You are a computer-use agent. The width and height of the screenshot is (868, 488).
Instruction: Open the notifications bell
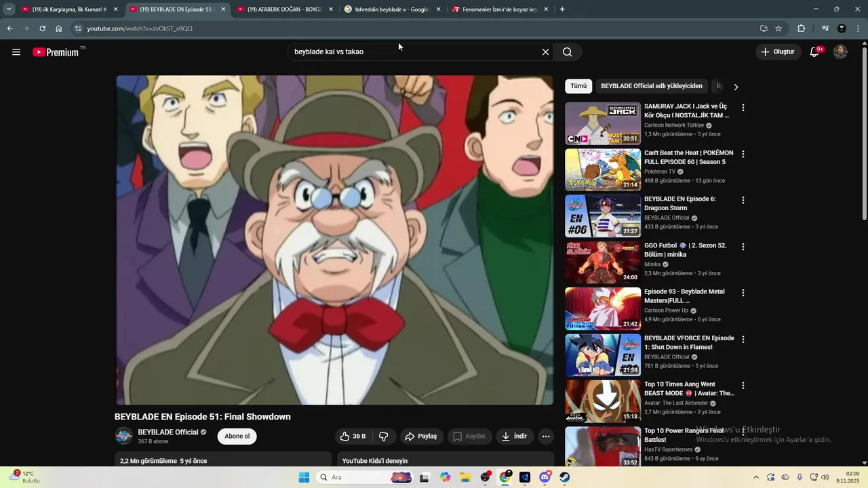click(x=815, y=52)
